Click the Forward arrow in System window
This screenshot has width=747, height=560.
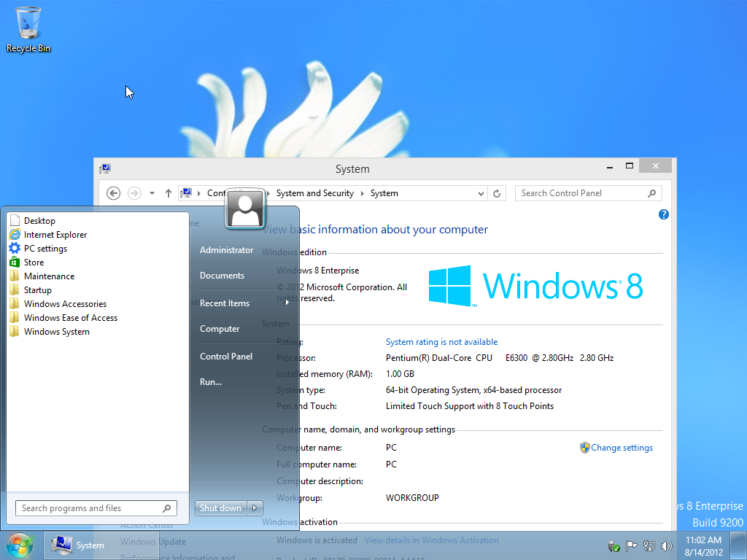[x=134, y=192]
